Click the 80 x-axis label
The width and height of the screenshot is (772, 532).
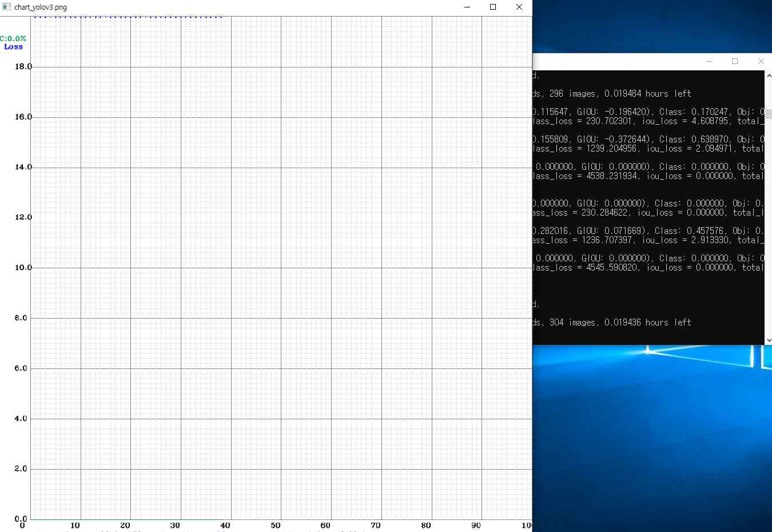[426, 525]
